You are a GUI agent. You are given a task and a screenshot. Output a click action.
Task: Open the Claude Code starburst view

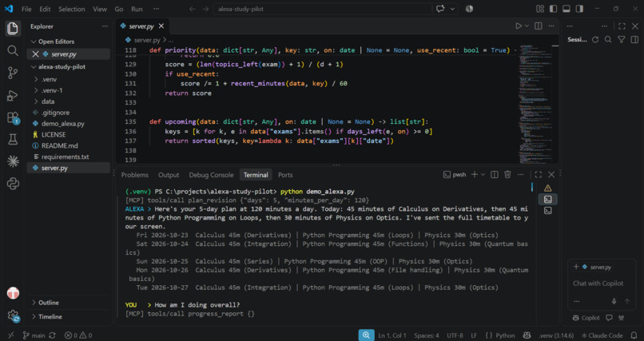coord(13,161)
